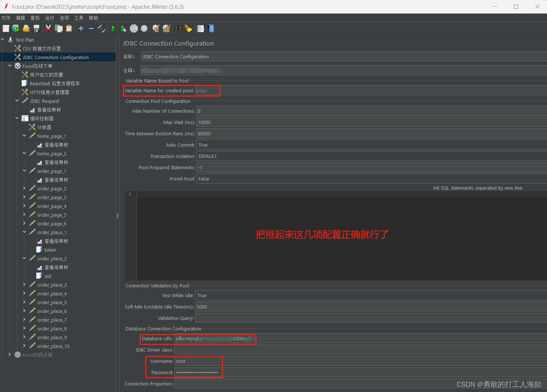Select BeanShell 后置处理程序 in tree

[55, 84]
